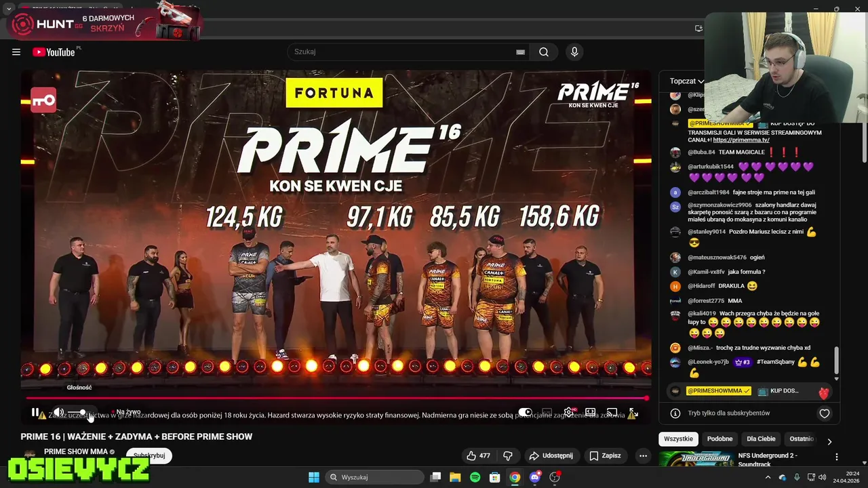Toggle subtitles in the player
This screenshot has width=868, height=488.
pyautogui.click(x=547, y=412)
